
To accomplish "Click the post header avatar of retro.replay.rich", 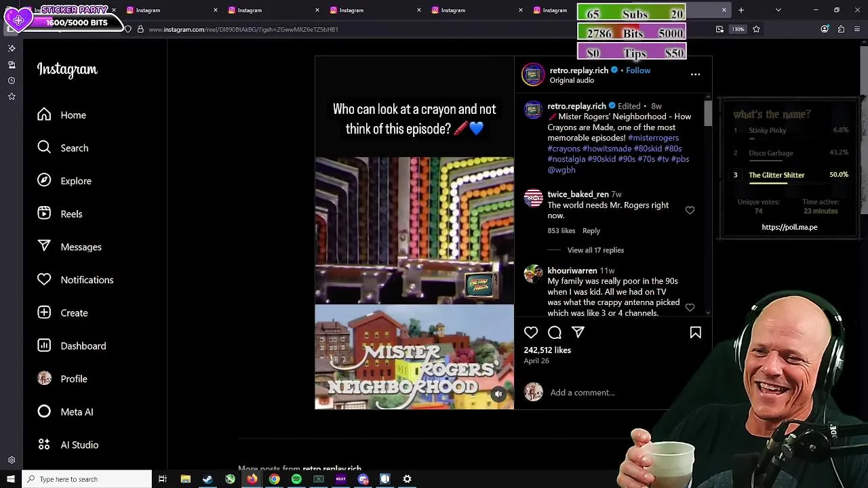I will (x=533, y=75).
